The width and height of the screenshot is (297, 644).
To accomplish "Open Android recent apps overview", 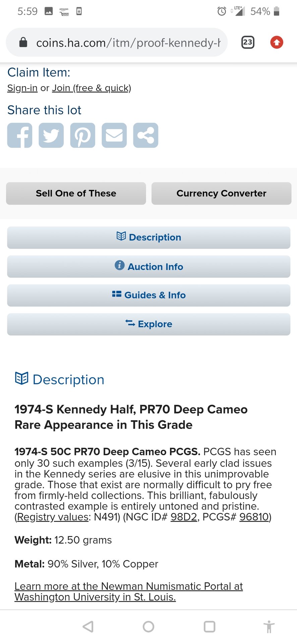I will (209, 626).
